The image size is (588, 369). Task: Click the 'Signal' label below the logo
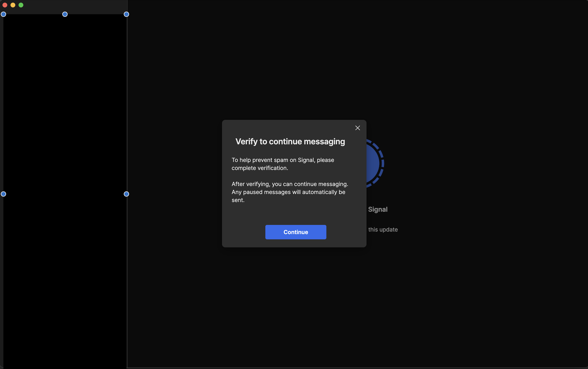378,209
